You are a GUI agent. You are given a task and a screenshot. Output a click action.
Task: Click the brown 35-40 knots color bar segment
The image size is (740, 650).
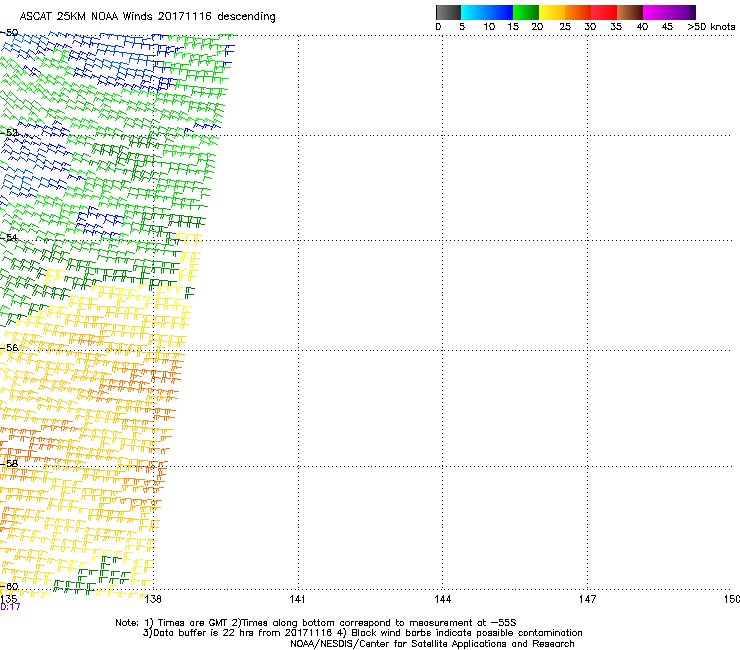click(630, 12)
